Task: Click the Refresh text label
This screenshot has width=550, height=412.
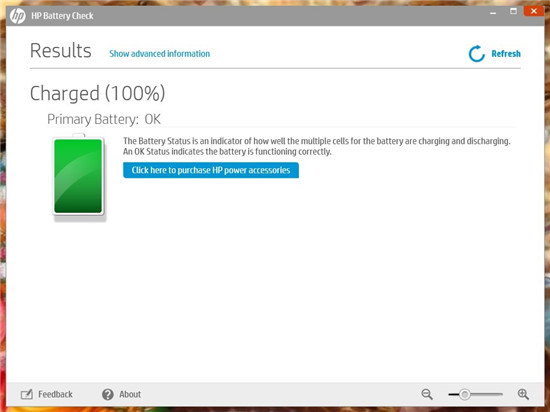Action: 506,54
